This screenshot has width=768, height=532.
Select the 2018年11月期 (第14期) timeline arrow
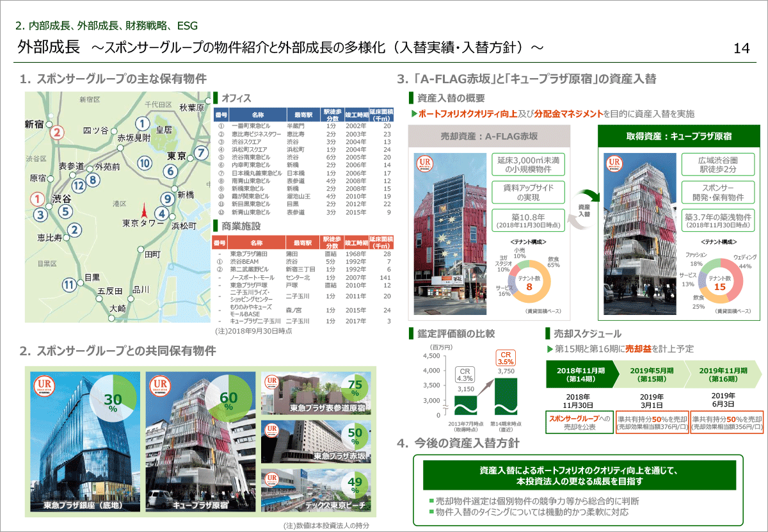pyautogui.click(x=580, y=374)
